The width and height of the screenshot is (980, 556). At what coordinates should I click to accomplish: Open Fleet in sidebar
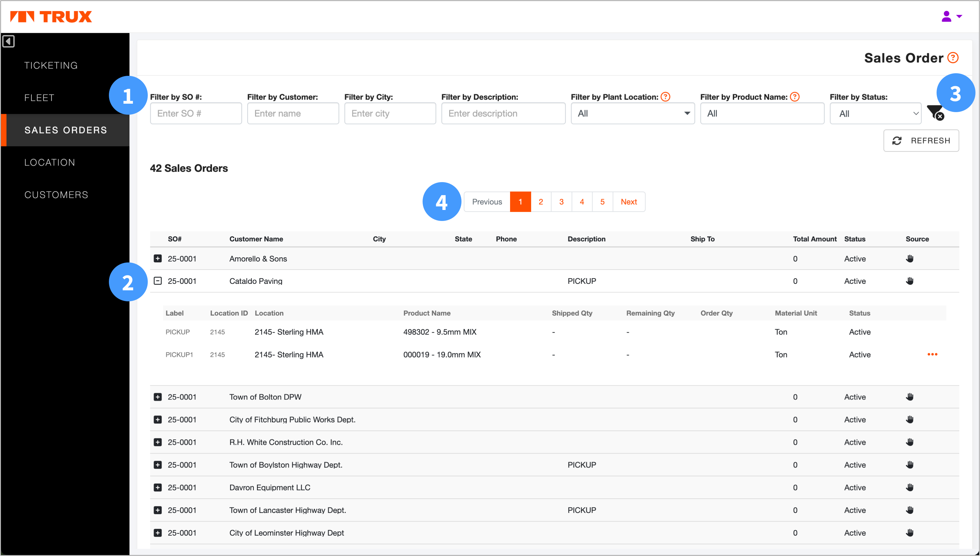[39, 98]
